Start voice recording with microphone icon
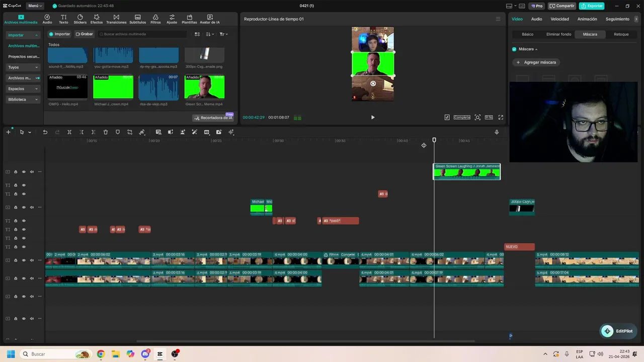The image size is (644, 362). click(497, 132)
